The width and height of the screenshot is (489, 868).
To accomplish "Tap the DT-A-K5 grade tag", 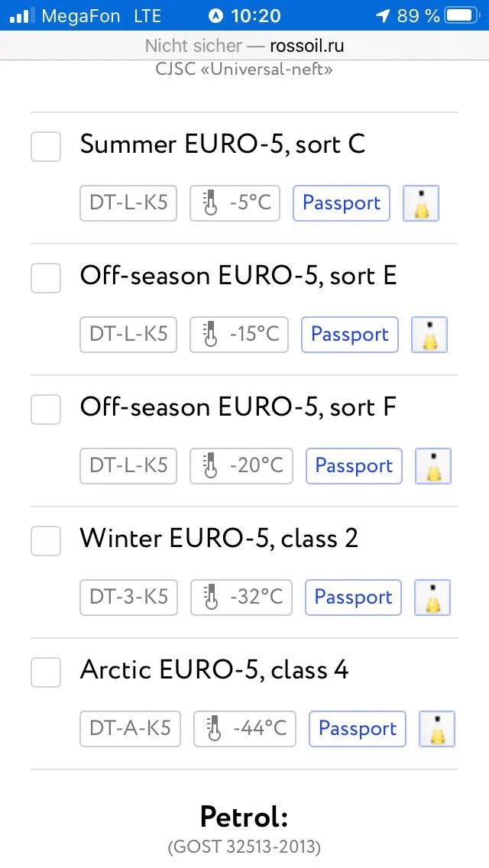I will [130, 729].
